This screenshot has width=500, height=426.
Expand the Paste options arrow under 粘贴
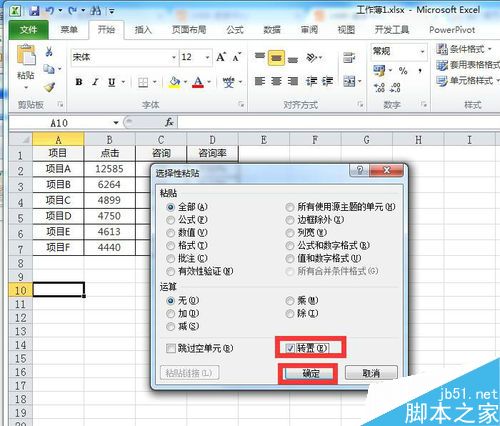coord(26,88)
